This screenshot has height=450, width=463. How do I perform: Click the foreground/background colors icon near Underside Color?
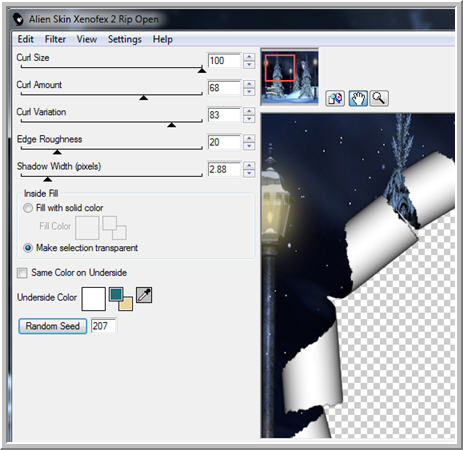121,299
